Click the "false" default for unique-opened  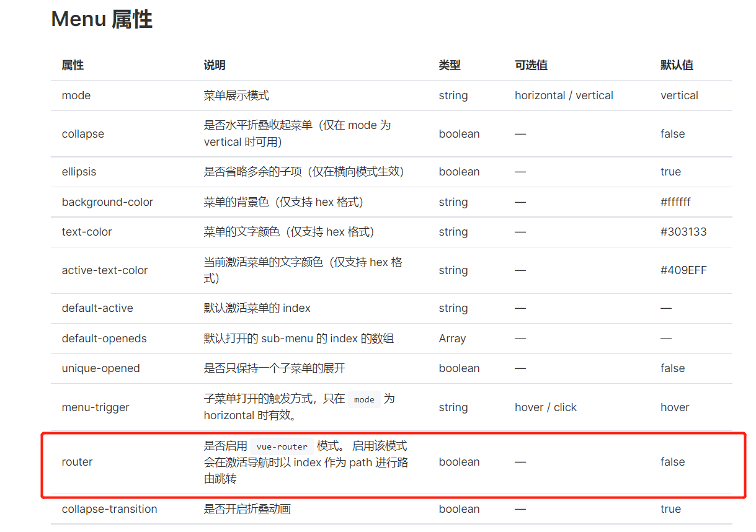point(672,368)
